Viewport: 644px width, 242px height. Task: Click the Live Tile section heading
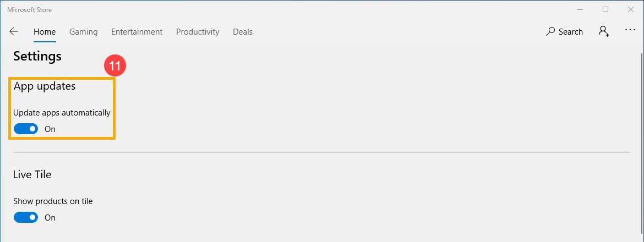tap(32, 174)
